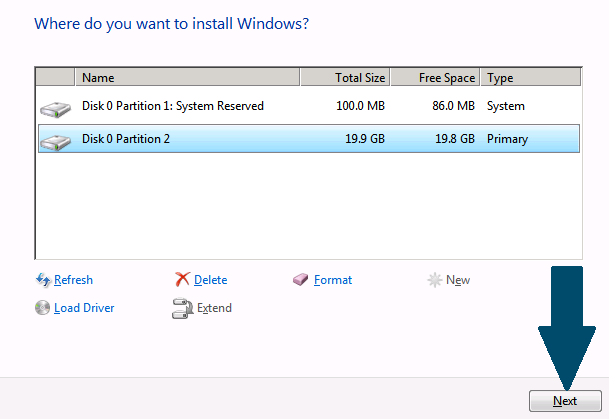Click the red X Delete icon
Viewport: 609px width, 419px height.
tap(182, 279)
